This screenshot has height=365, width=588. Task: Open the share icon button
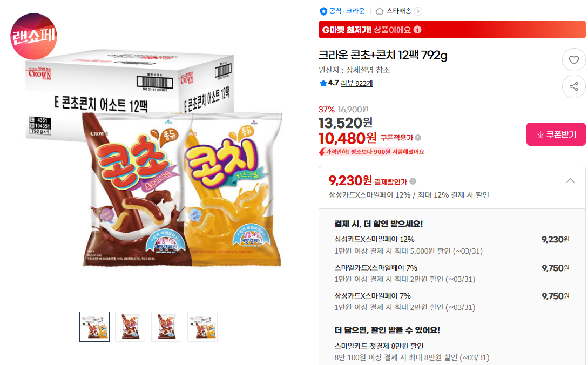(x=573, y=86)
